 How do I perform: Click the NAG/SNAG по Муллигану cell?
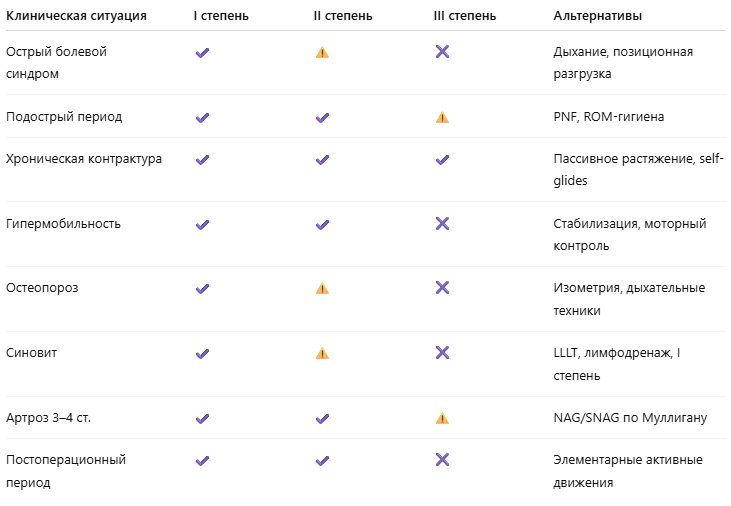[630, 417]
